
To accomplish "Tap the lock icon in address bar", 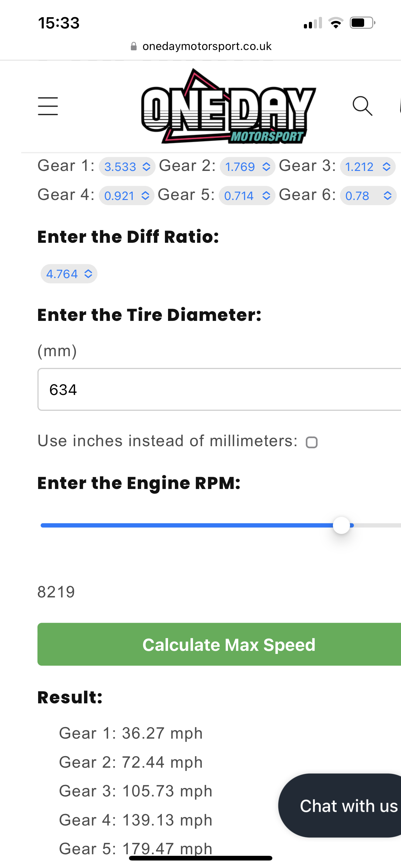I will [x=134, y=46].
